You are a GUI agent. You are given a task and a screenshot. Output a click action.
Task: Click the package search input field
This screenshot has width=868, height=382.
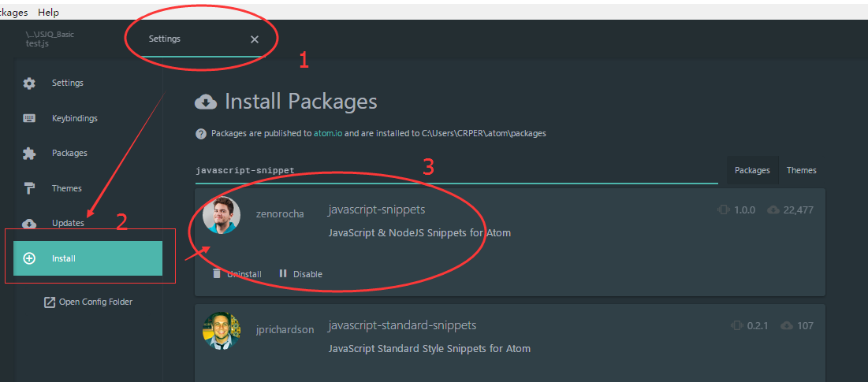(457, 170)
